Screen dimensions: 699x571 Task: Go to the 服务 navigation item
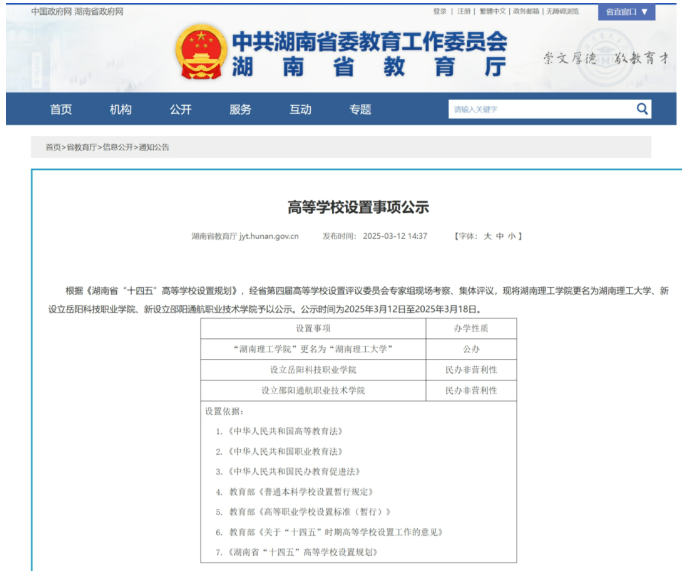(x=240, y=109)
